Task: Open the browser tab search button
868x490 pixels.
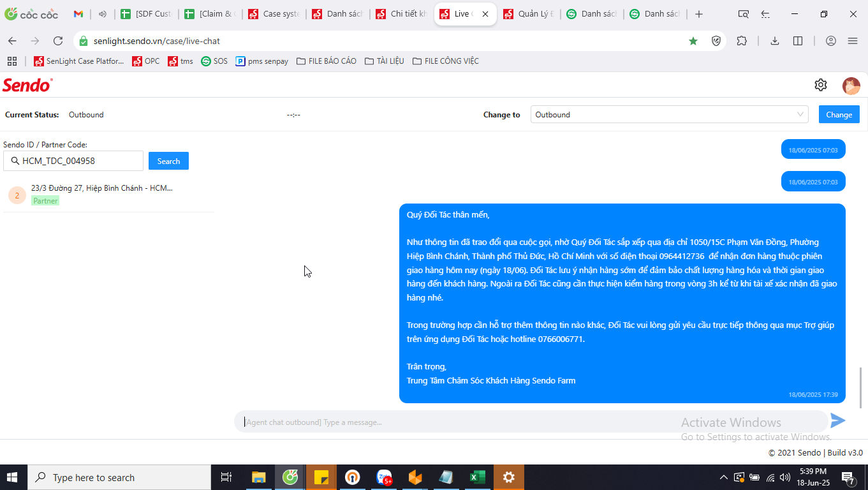Action: 743,14
